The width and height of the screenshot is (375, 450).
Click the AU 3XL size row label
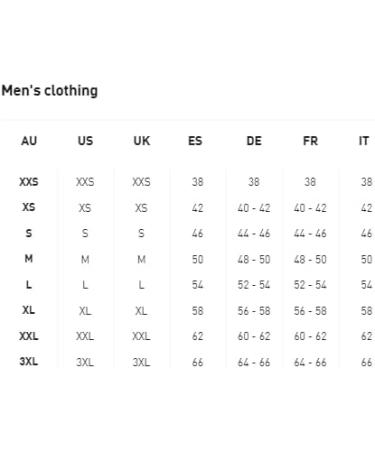(x=29, y=361)
